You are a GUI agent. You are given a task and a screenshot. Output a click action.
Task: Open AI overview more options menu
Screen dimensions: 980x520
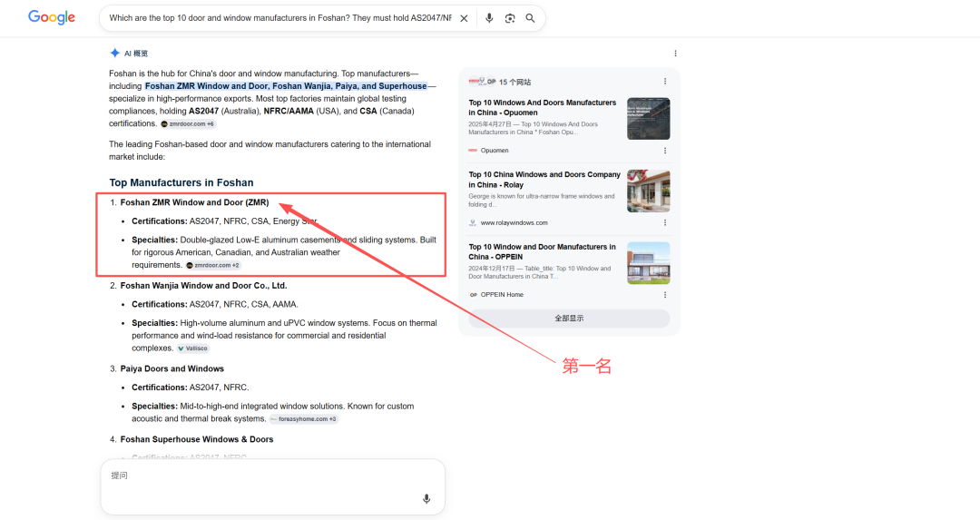coord(675,54)
